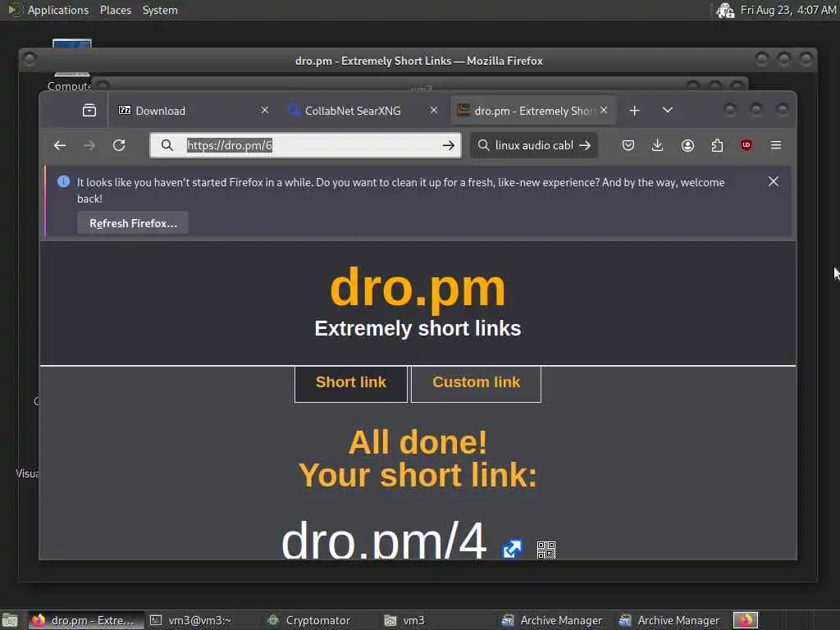Open short link via blue arrow icon
This screenshot has width=840, height=630.
[512, 549]
